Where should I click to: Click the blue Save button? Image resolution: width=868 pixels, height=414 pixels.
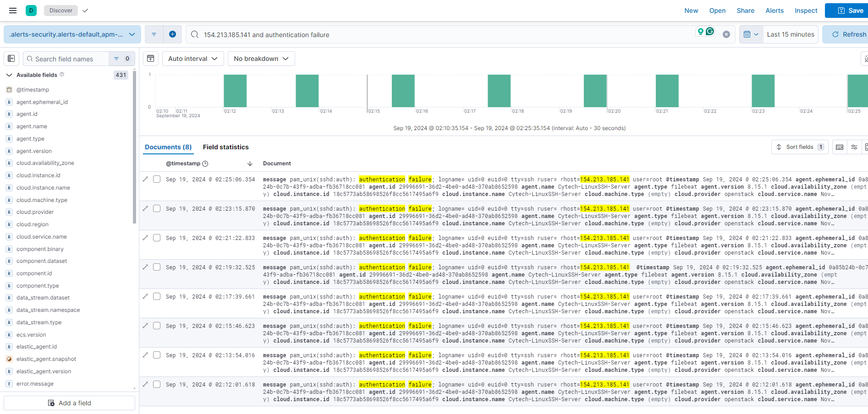pyautogui.click(x=847, y=11)
